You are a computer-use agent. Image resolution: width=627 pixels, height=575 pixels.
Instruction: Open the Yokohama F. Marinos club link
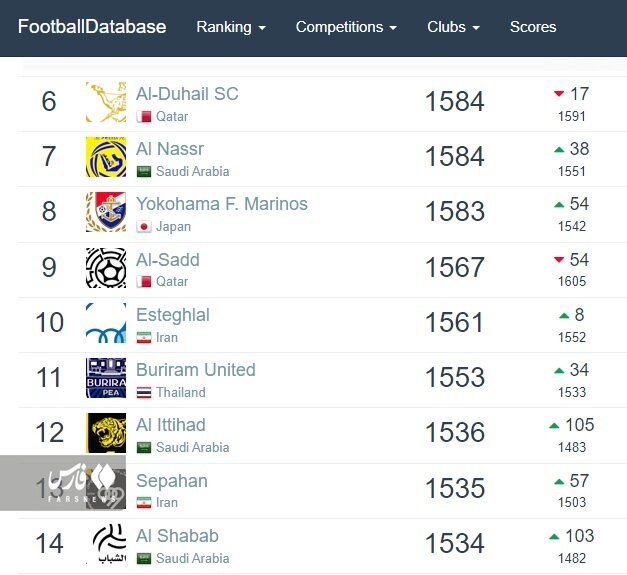(x=222, y=204)
